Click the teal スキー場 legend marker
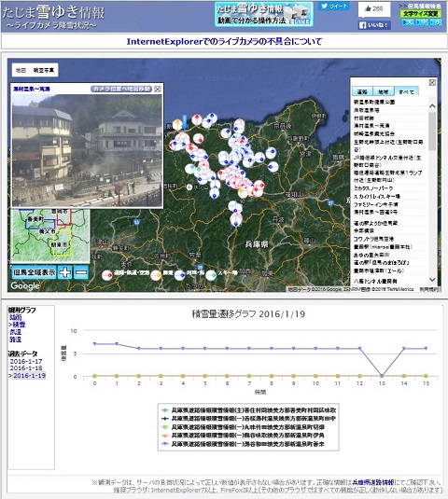The image size is (448, 499). 211,275
